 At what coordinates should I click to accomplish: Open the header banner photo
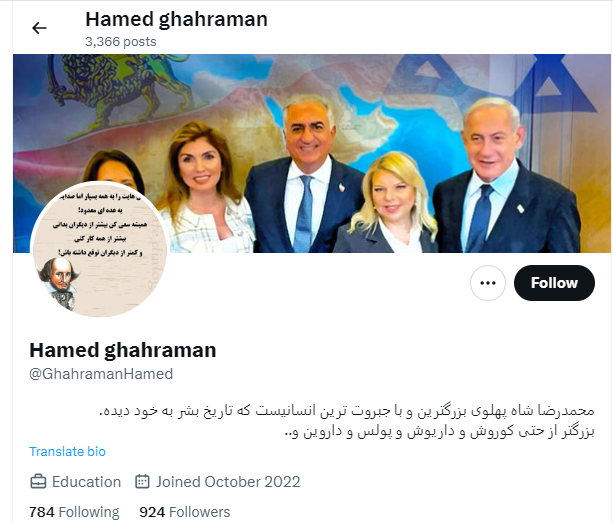(x=312, y=153)
